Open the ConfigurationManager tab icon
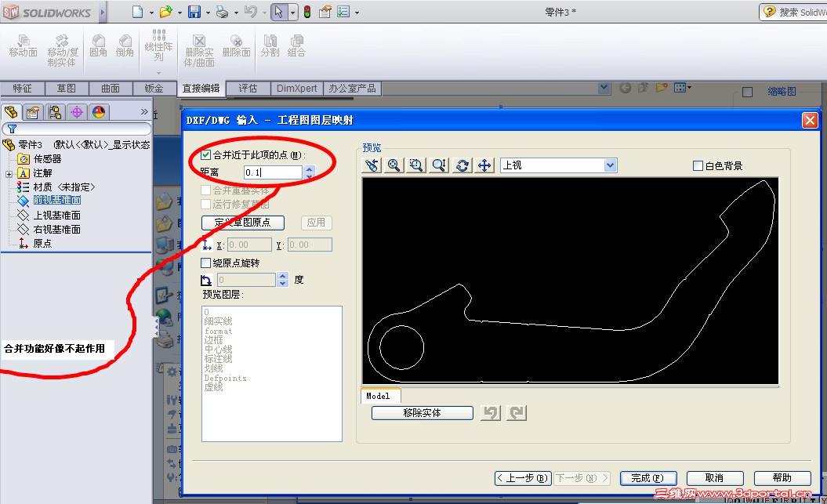Image resolution: width=827 pixels, height=504 pixels. click(55, 112)
